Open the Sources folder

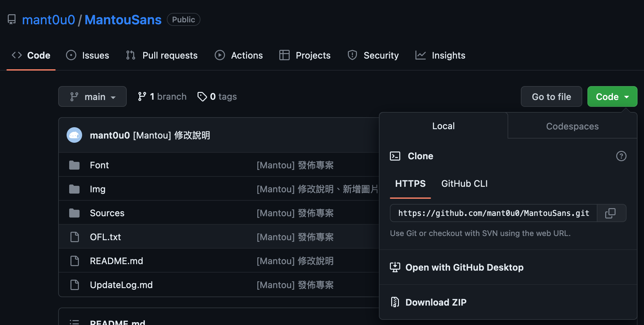pos(107,213)
